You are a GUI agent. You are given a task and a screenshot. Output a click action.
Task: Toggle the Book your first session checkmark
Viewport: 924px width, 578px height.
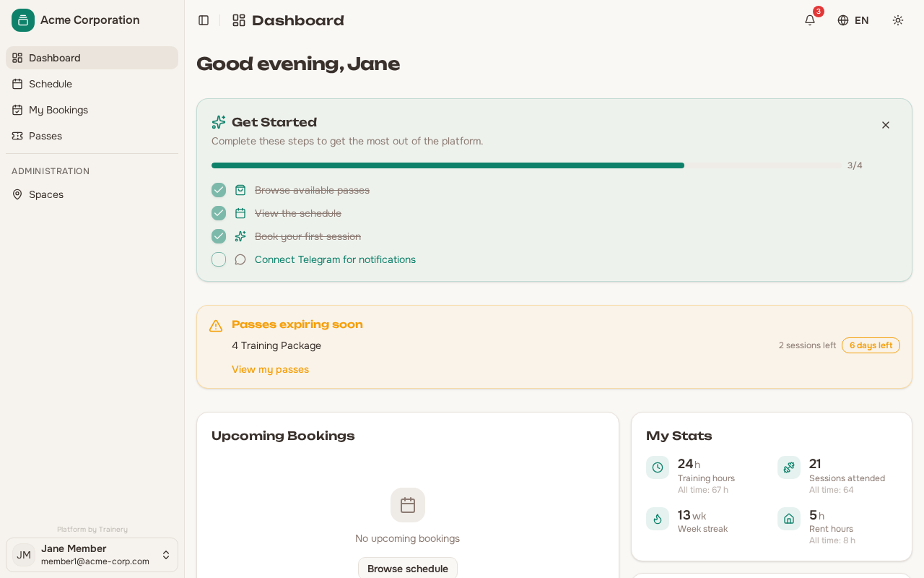coord(219,236)
